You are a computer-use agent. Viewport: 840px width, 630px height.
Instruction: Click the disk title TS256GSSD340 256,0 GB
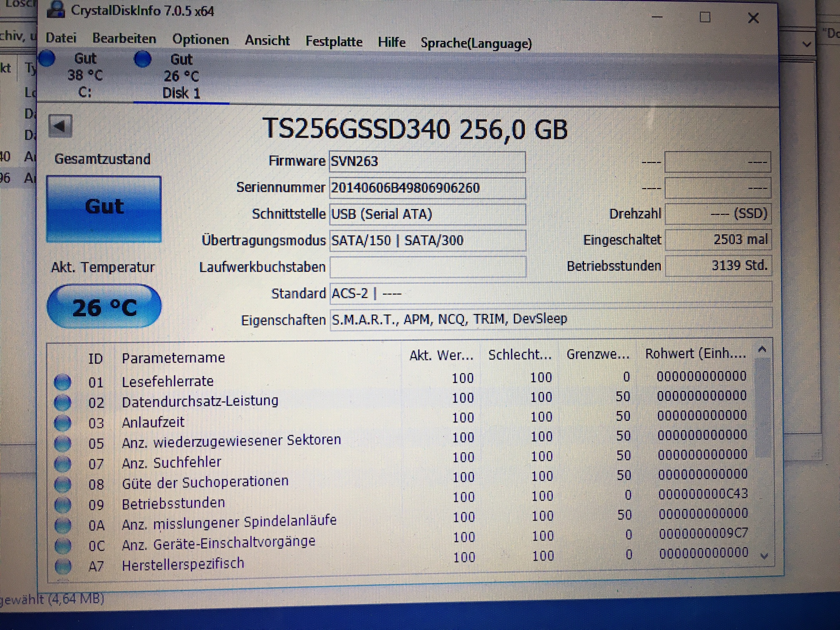(415, 129)
